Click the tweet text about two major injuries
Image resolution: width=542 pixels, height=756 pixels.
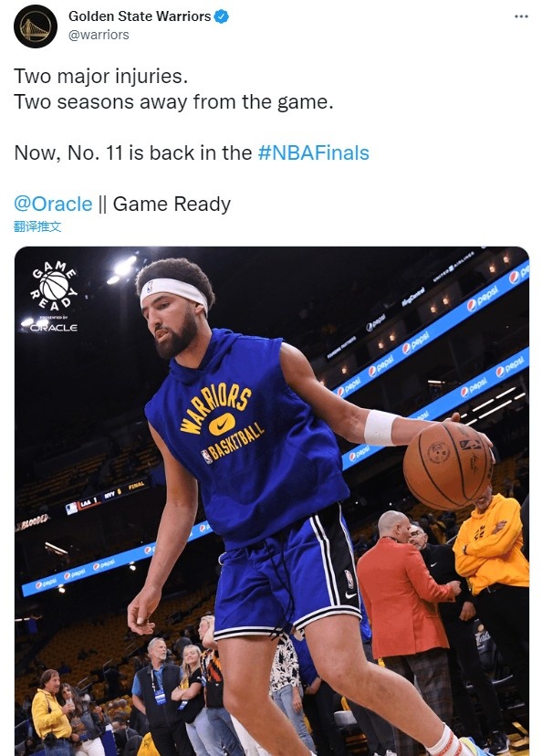pyautogui.click(x=100, y=76)
